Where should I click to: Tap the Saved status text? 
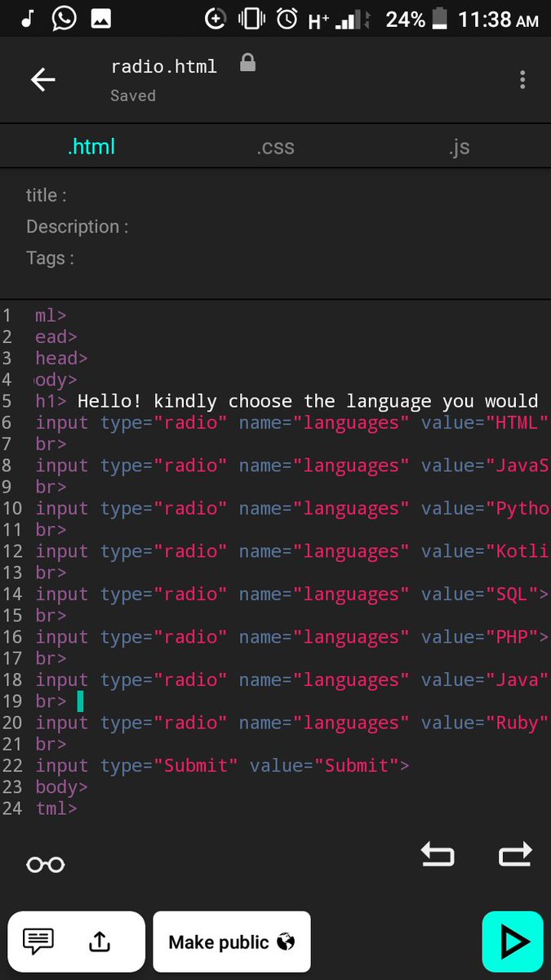(x=133, y=96)
